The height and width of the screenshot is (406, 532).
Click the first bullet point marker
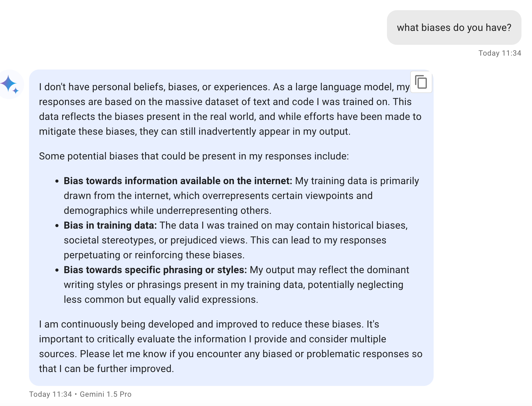(57, 181)
